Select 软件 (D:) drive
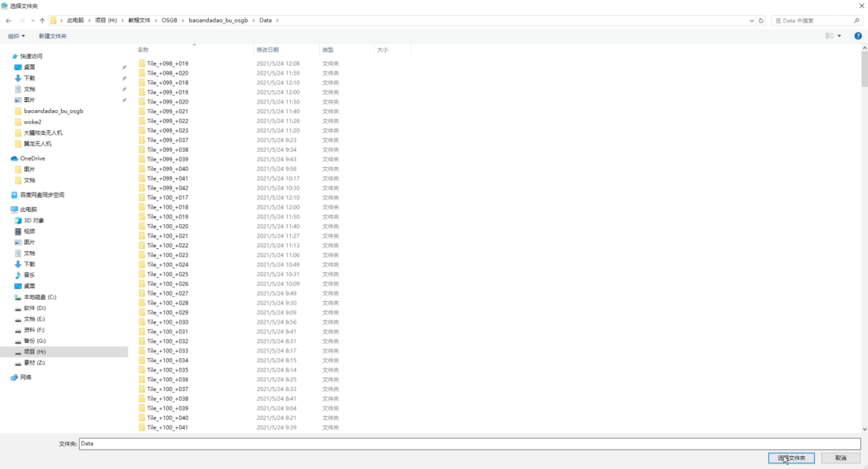This screenshot has height=469, width=868. point(35,308)
